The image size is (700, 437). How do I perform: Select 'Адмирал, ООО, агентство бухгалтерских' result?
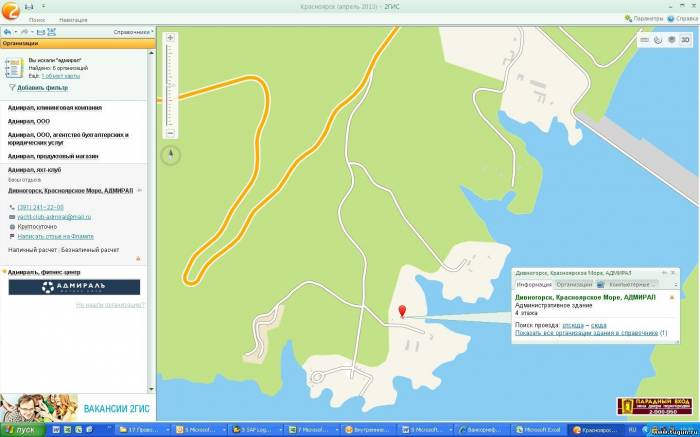point(68,139)
